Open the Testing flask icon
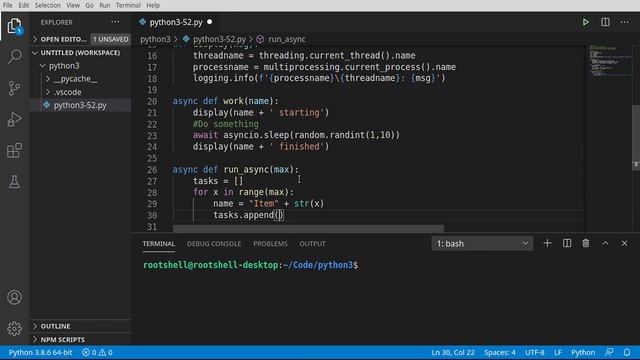 click(x=14, y=182)
